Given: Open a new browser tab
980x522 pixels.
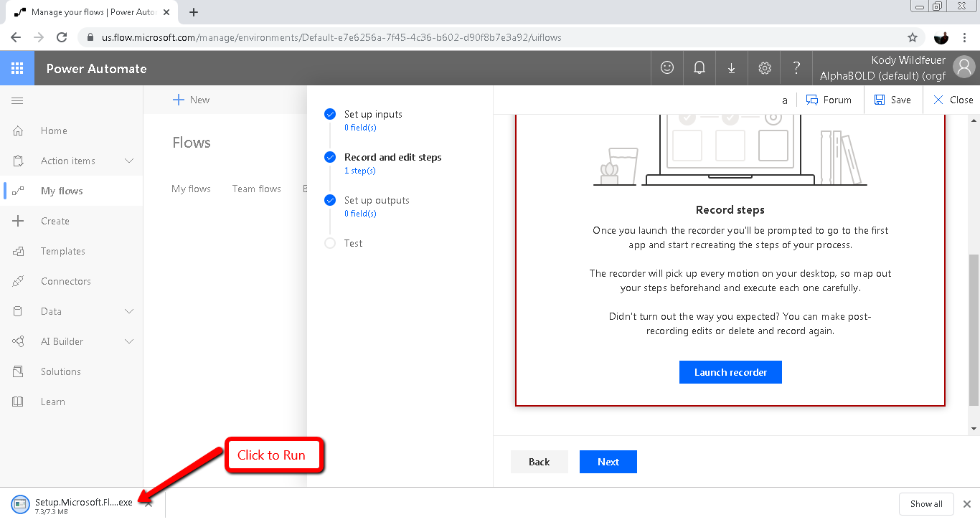Looking at the screenshot, I should pyautogui.click(x=194, y=12).
